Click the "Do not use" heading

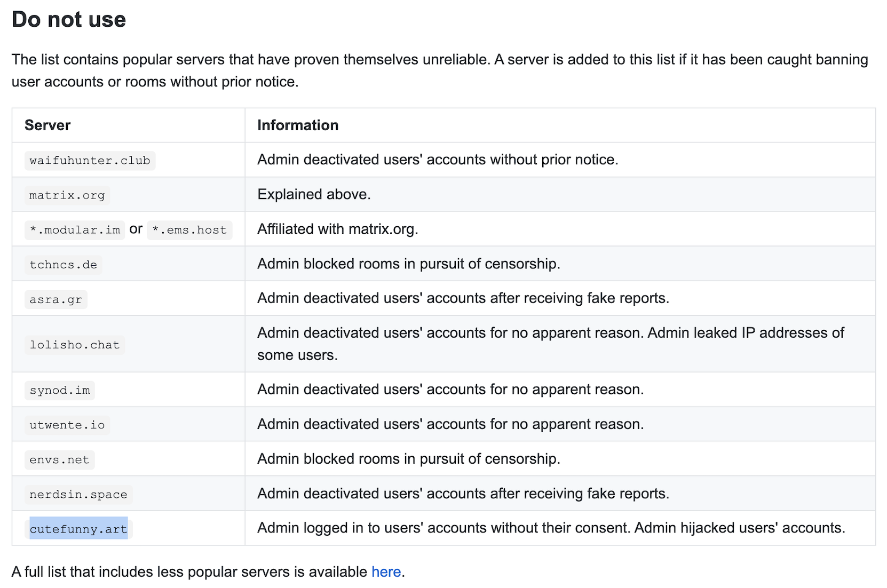pos(69,20)
